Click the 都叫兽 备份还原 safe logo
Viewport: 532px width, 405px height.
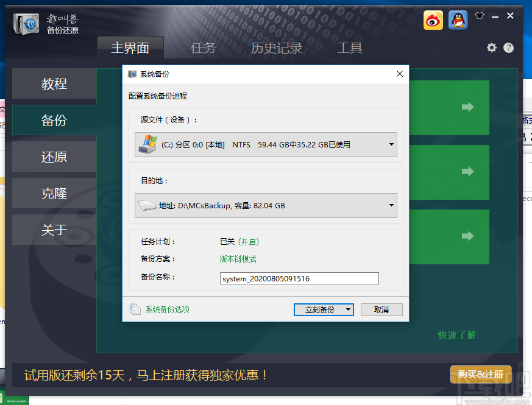(26, 24)
